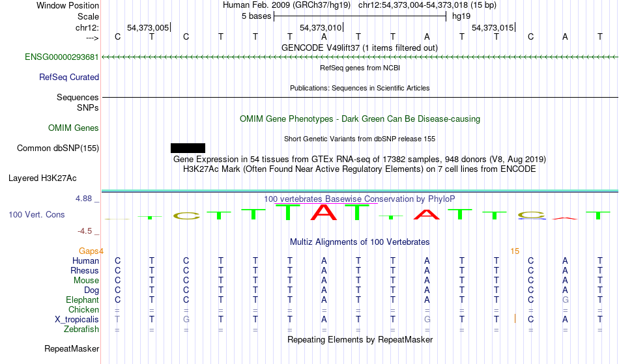Click the H3K27Ac Mark ENCODE title
This screenshot has width=619, height=364.
(360, 169)
